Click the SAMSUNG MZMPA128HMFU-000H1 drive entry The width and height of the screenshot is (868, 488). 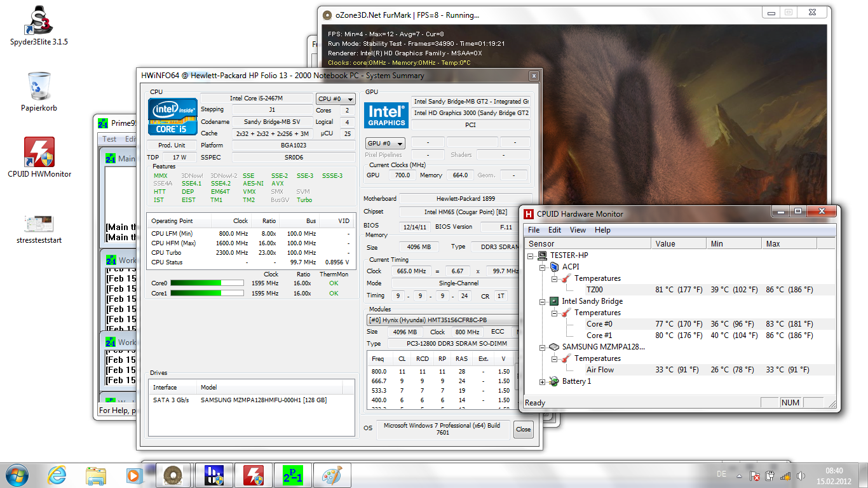click(x=252, y=400)
